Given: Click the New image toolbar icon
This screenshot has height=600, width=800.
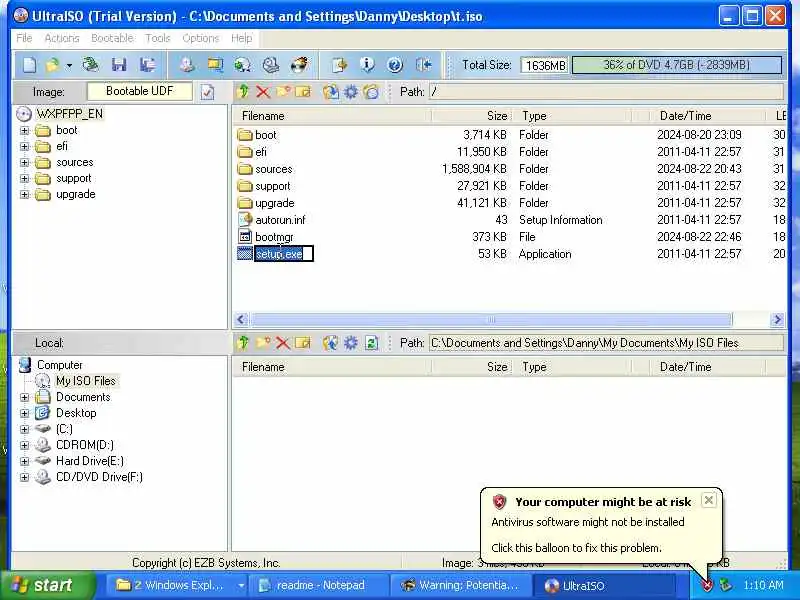Looking at the screenshot, I should 30,65.
